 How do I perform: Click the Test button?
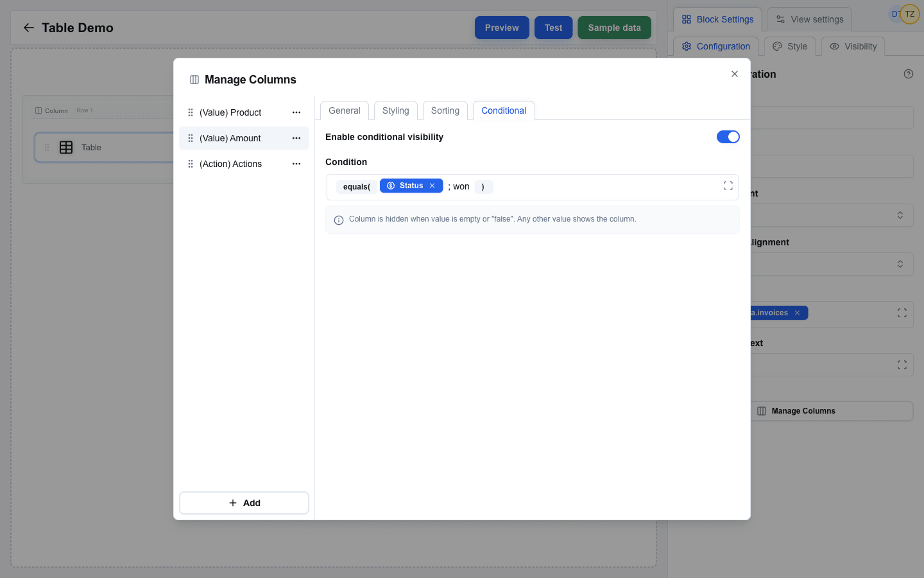553,28
